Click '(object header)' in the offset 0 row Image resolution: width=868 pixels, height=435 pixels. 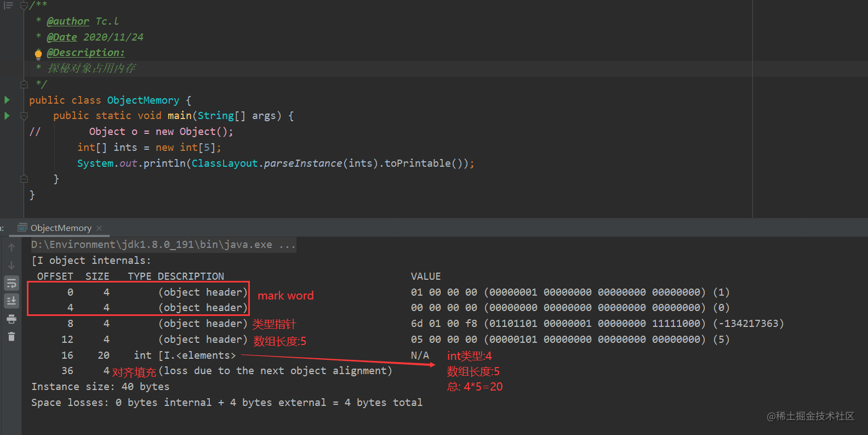coord(203,292)
